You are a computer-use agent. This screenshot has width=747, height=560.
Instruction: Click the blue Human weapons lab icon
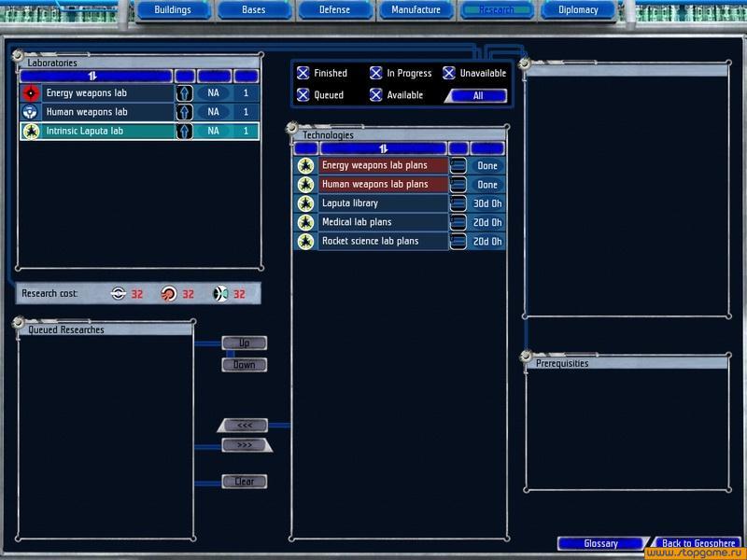30,112
